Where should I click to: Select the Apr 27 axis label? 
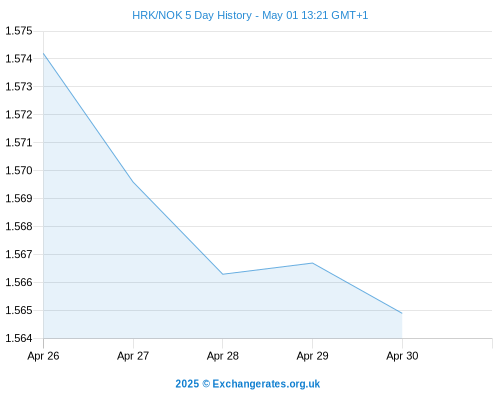coord(133,356)
